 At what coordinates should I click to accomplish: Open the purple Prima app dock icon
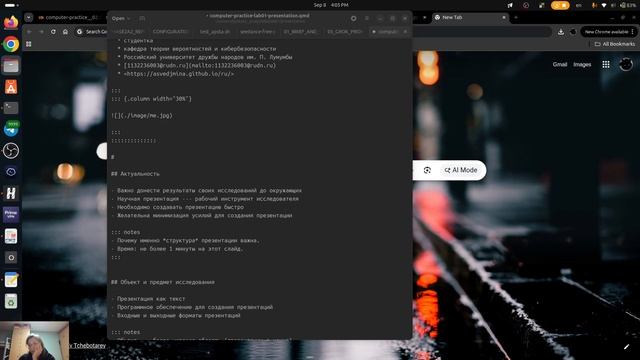point(11,214)
